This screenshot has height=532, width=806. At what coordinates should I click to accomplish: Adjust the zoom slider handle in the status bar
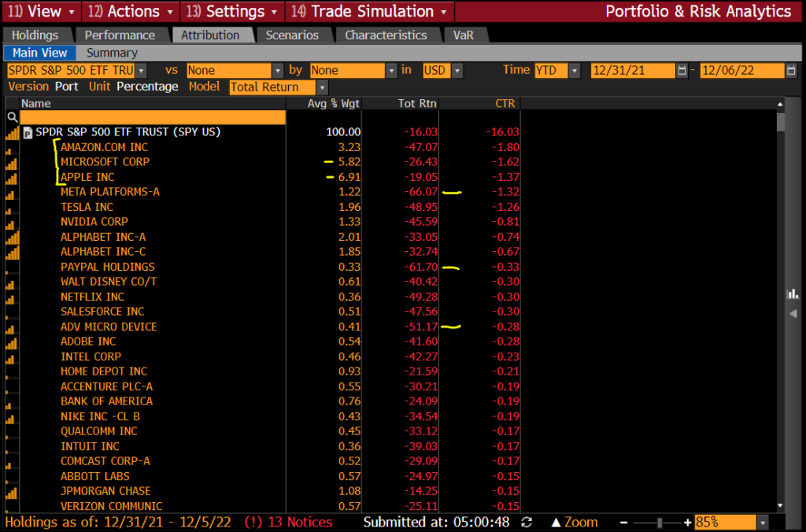(x=660, y=523)
